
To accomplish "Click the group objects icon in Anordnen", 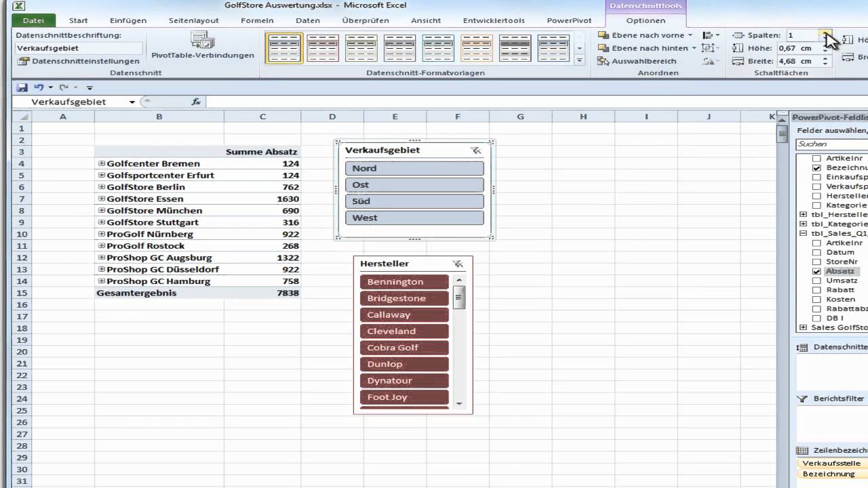I will tap(709, 48).
